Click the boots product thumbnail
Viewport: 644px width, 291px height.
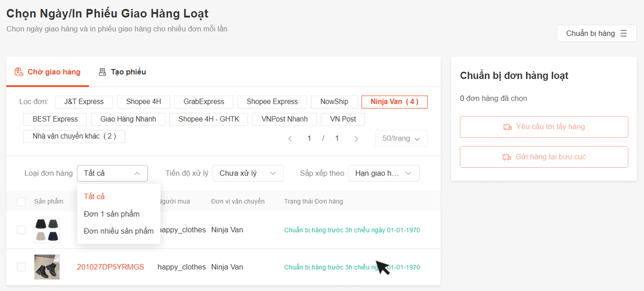pos(47,267)
